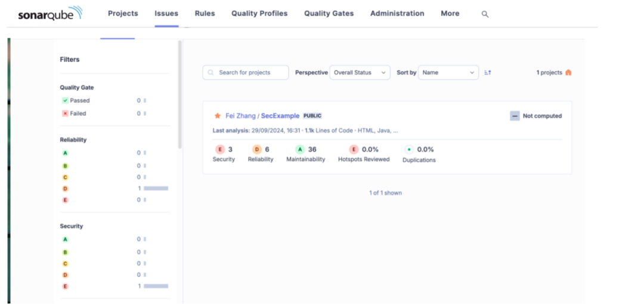Image resolution: width=644 pixels, height=304 pixels.
Task: Click the orange favorite star for SecExample
Action: (x=218, y=116)
